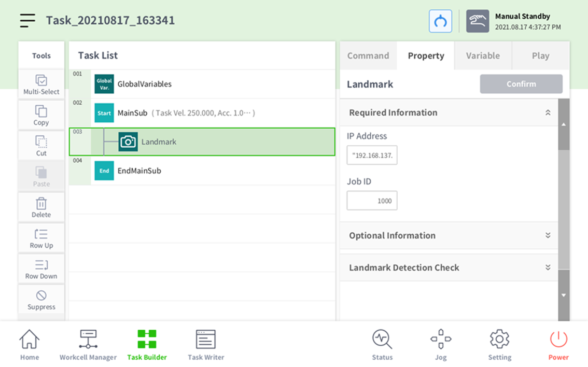
Task: Switch to the Command tab
Action: [368, 55]
